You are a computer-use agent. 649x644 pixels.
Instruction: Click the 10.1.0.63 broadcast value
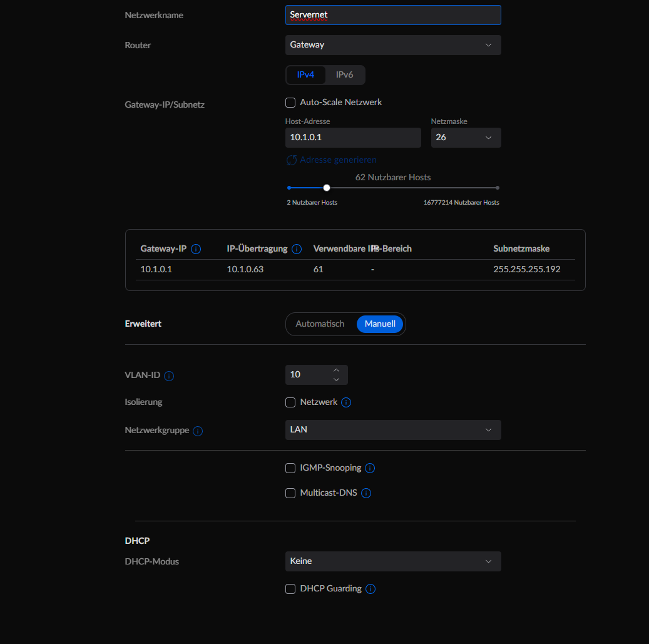[x=245, y=270]
